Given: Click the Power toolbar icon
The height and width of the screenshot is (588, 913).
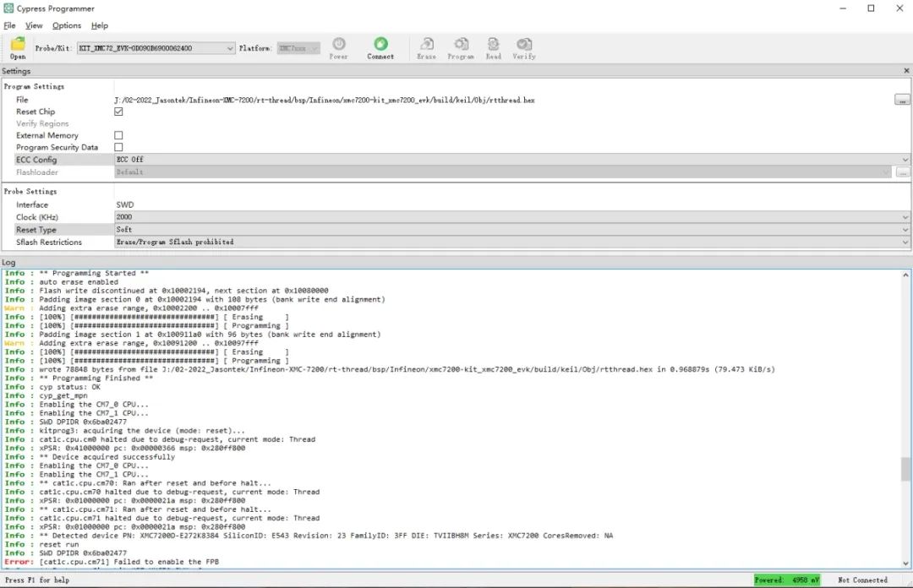Looking at the screenshot, I should point(339,44).
